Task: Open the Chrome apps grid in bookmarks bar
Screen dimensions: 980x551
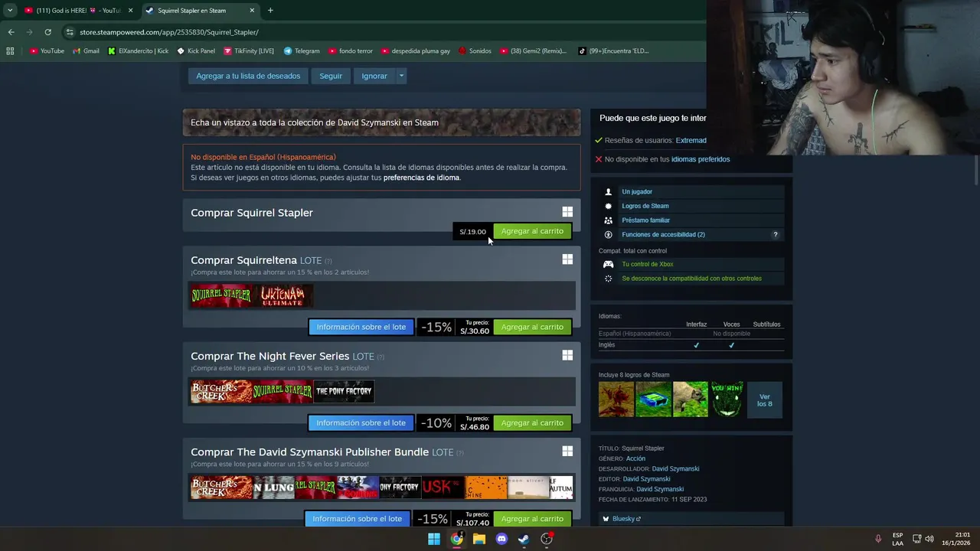Action: point(10,51)
